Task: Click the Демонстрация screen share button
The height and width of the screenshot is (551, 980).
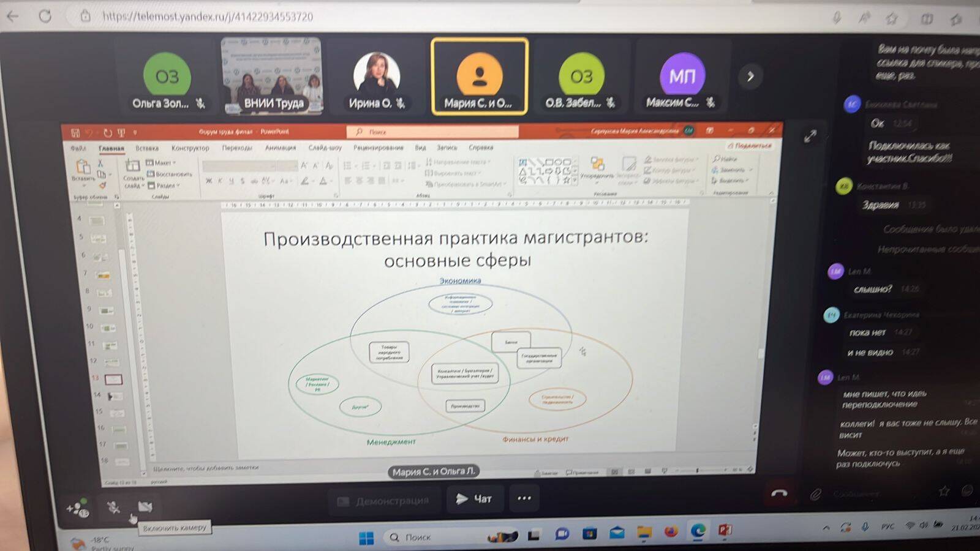Action: tap(383, 501)
